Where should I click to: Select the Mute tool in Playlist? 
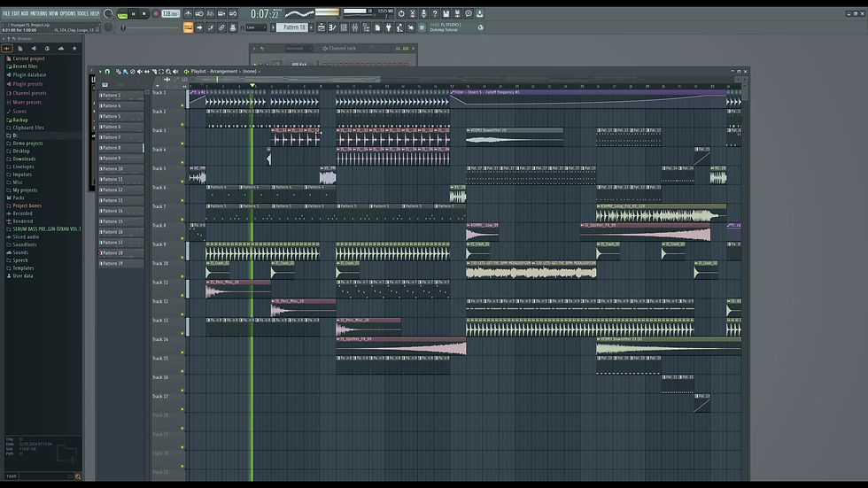coord(140,72)
